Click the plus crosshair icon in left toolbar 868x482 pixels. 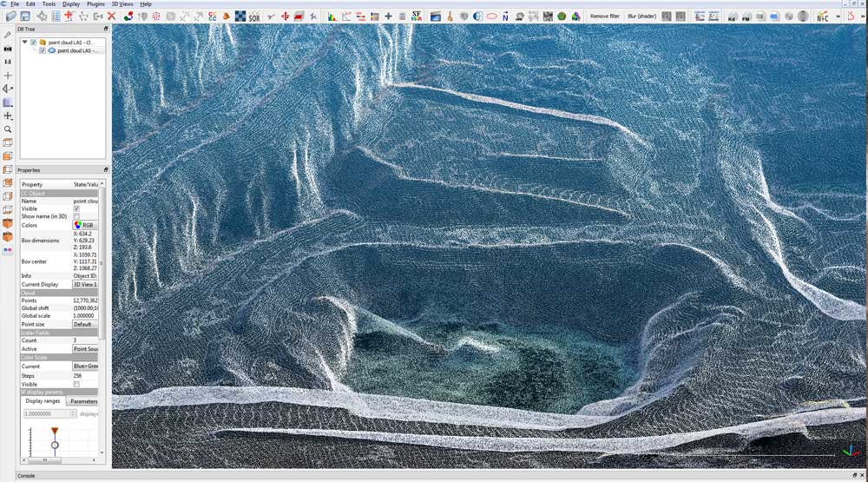point(8,76)
